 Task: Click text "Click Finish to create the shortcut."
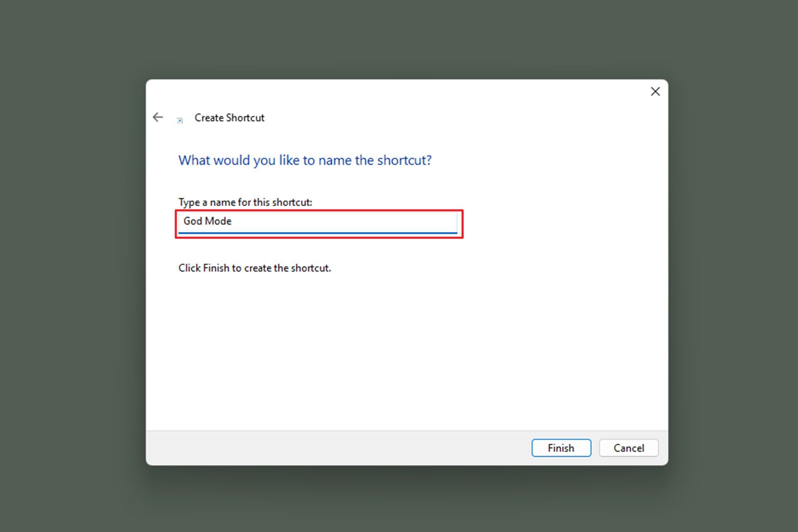click(254, 268)
